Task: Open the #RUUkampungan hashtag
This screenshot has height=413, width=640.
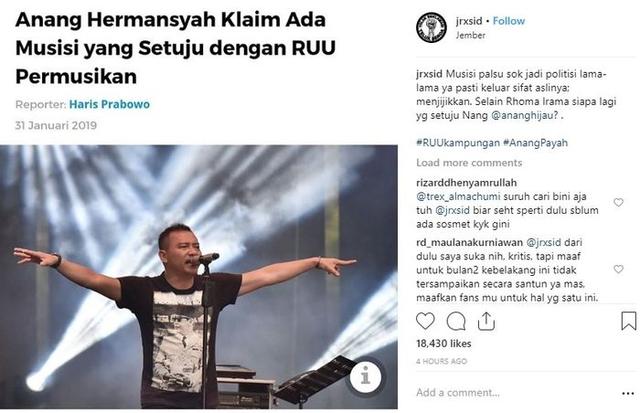Action: (458, 143)
